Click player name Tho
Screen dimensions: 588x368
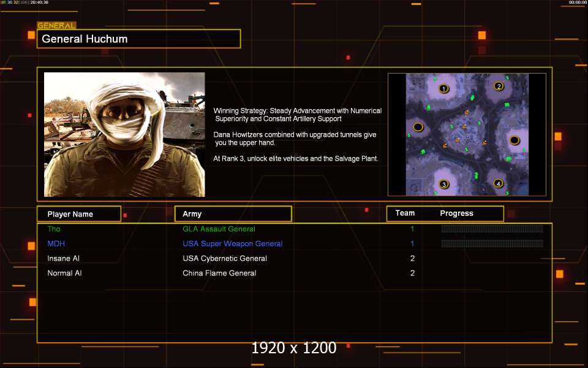pos(54,229)
